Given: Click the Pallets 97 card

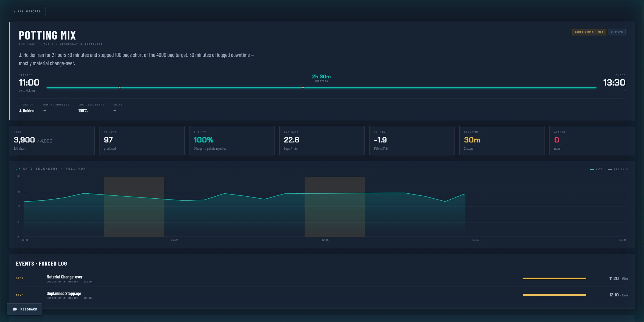Looking at the screenshot, I should click(142, 141).
